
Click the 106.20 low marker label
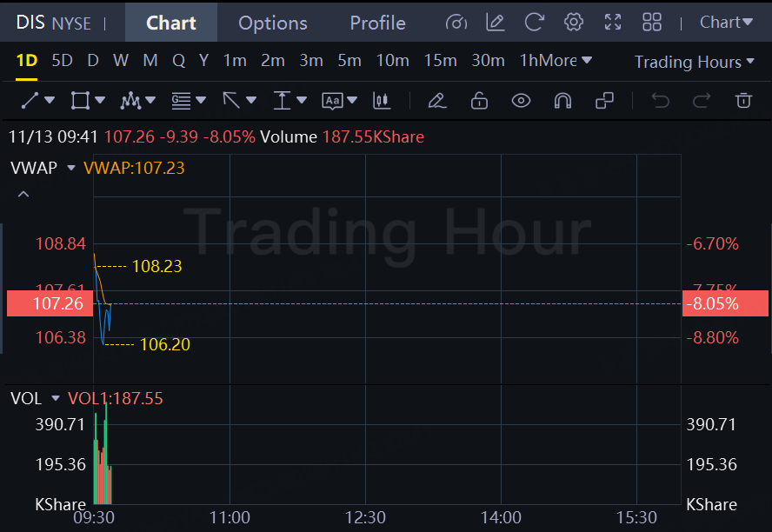165,344
